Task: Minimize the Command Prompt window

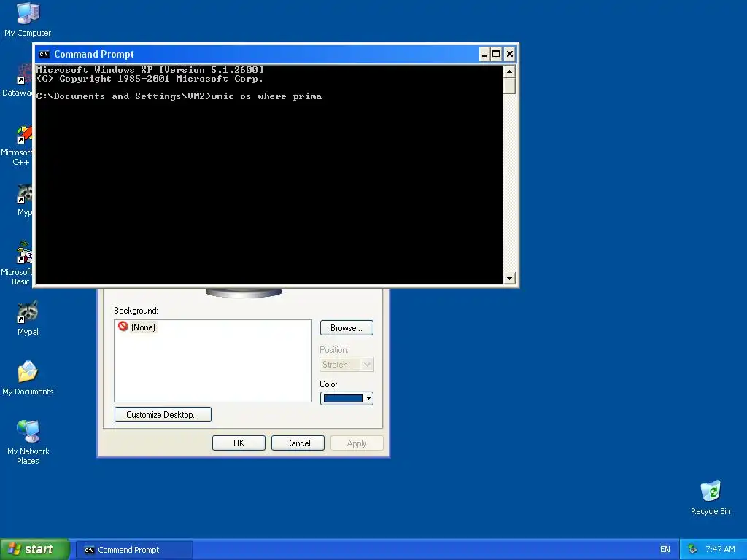Action: tap(484, 54)
